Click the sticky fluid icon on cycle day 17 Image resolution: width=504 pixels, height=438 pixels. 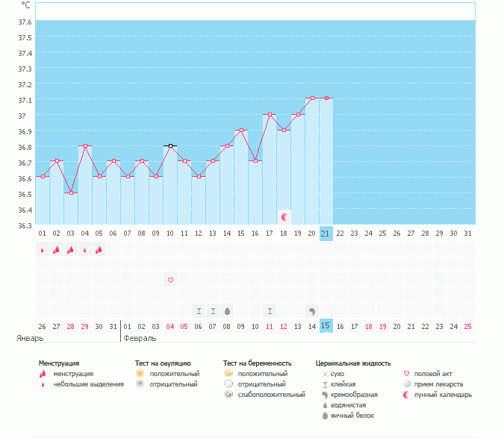270,310
